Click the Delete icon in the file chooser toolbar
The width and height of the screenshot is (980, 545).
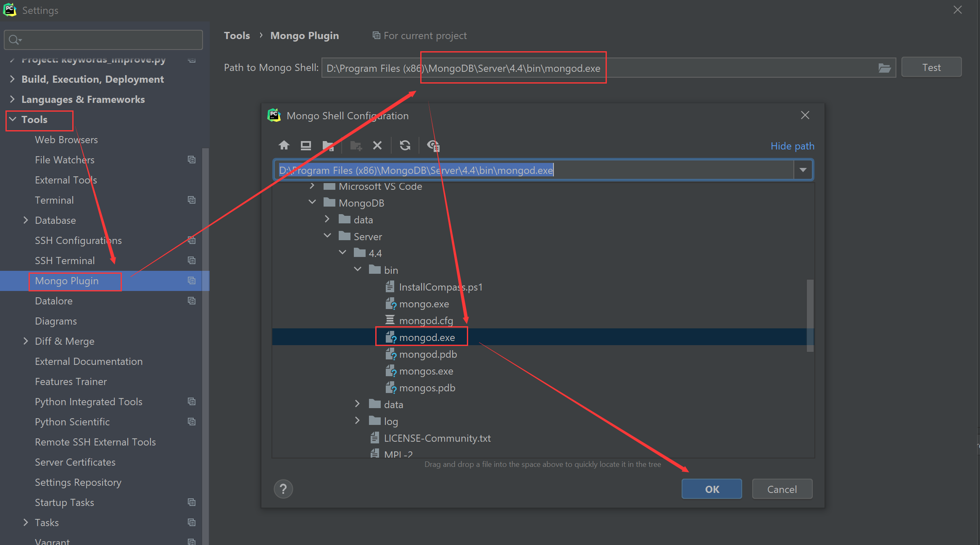point(377,145)
